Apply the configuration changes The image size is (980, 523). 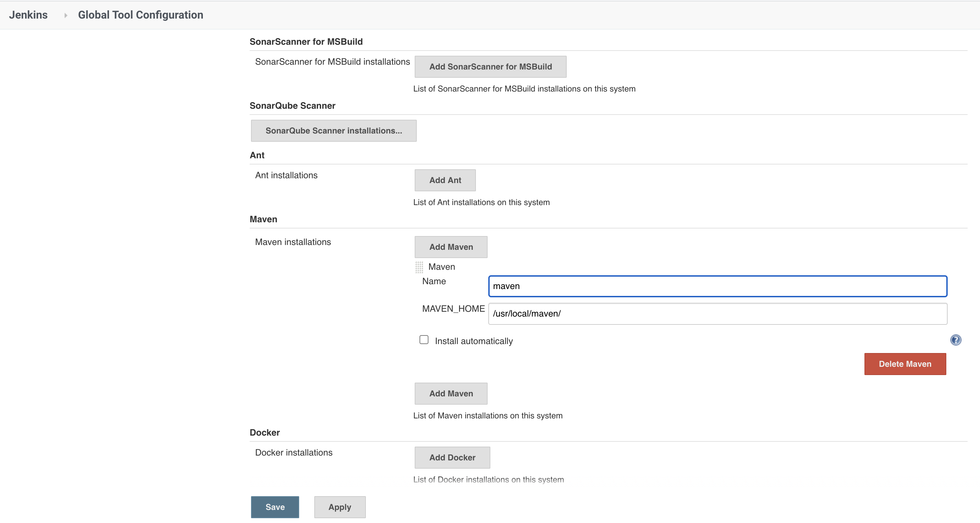(x=340, y=506)
